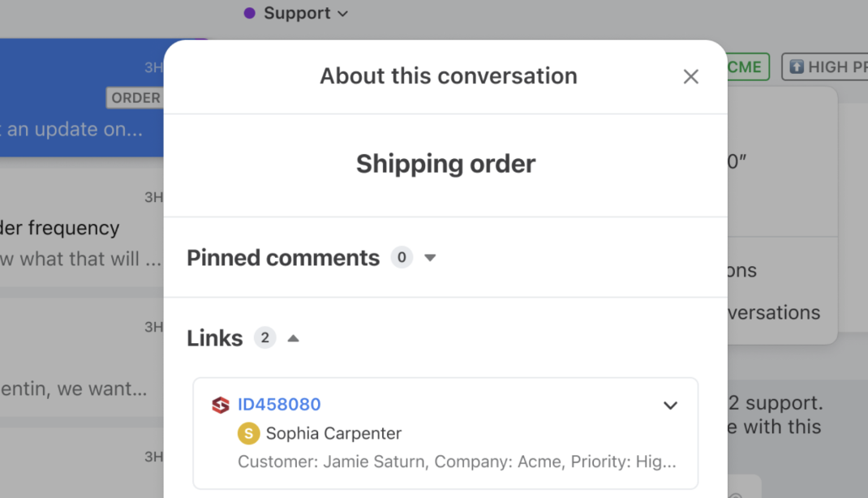The image size is (868, 498).
Task: Collapse the Links section
Action: [293, 337]
